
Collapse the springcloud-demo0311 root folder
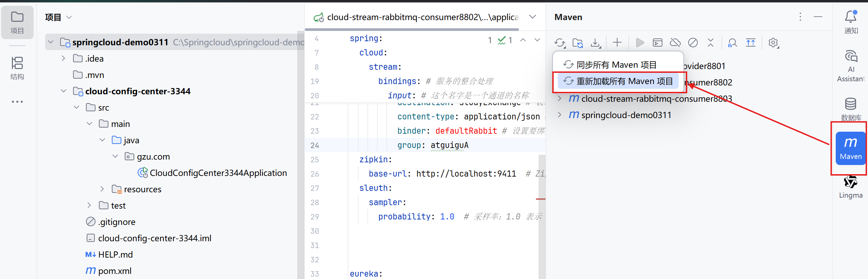[51, 42]
